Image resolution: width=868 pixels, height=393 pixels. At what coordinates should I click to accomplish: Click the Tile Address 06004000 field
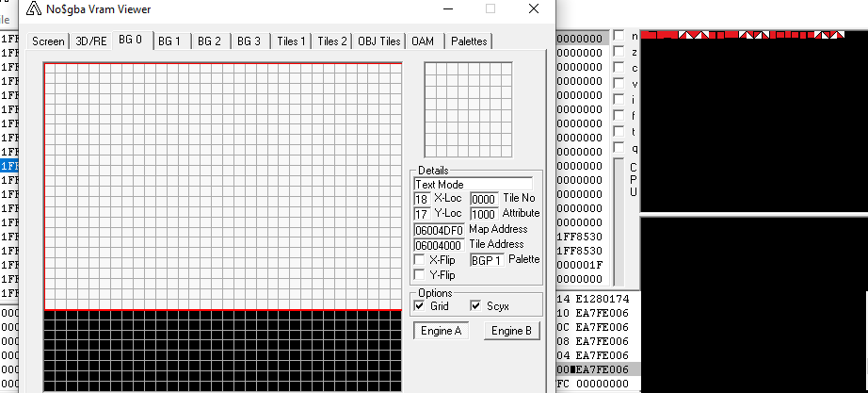[x=439, y=245]
